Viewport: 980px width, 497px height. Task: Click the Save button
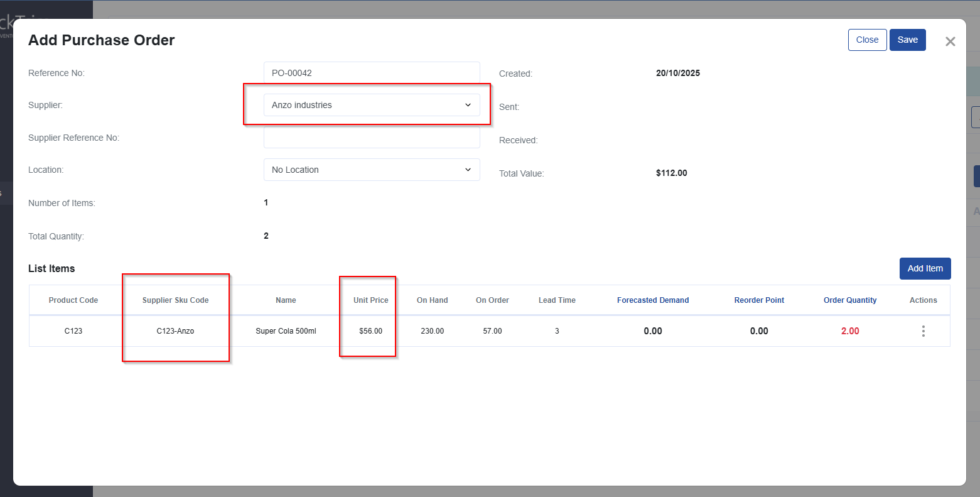(907, 40)
